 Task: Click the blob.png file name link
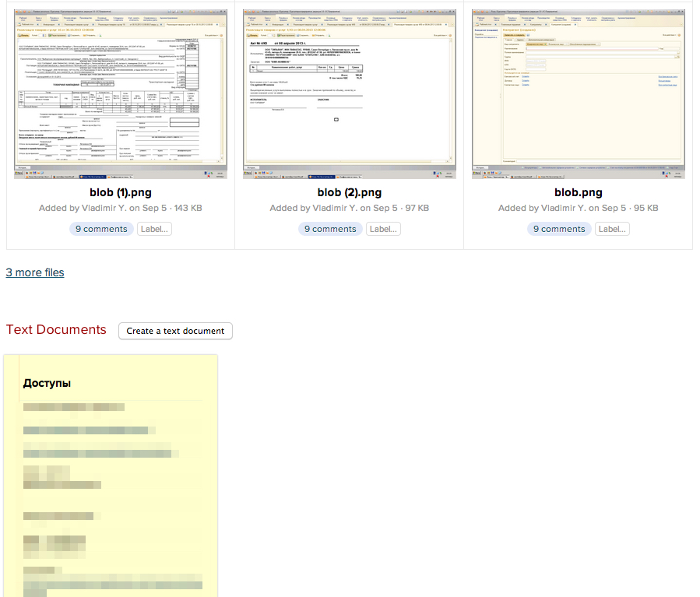pyautogui.click(x=578, y=192)
